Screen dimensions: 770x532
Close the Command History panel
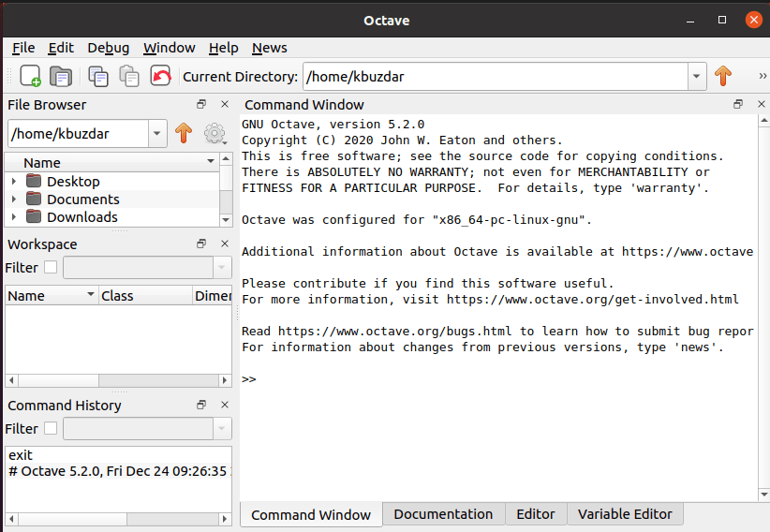(x=225, y=405)
